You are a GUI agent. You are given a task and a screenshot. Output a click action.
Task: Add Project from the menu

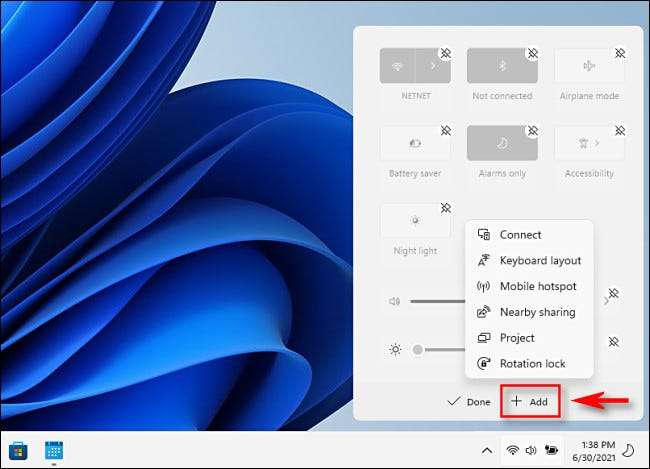529,338
